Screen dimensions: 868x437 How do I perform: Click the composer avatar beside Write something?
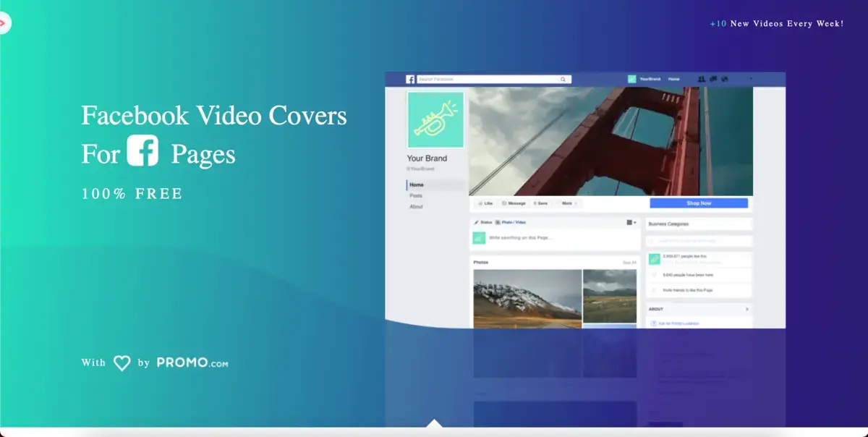(x=479, y=237)
